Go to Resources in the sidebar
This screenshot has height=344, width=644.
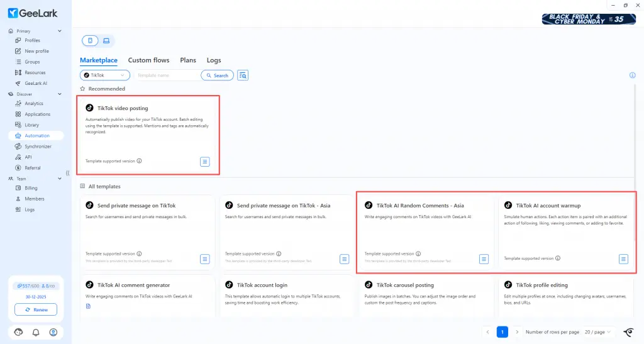coord(35,72)
